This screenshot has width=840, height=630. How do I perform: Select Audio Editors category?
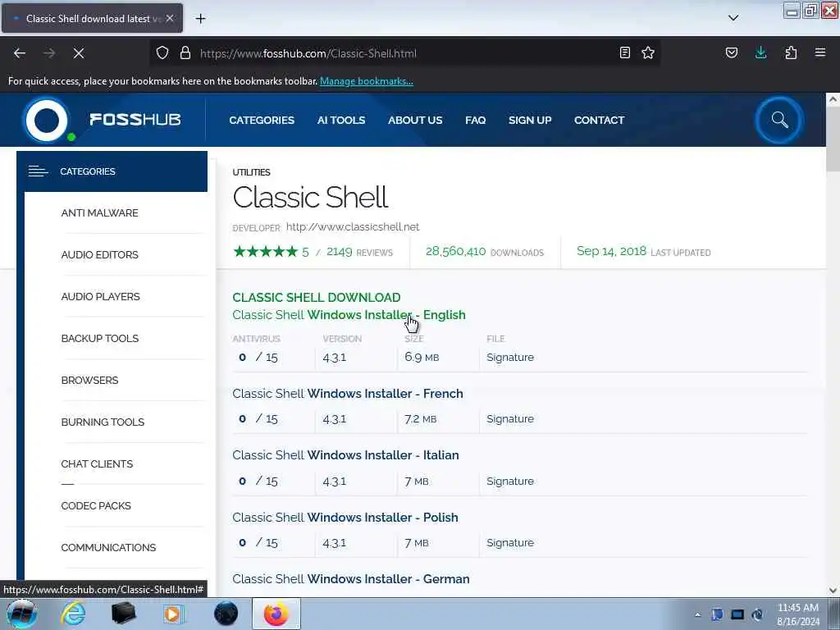[99, 254]
